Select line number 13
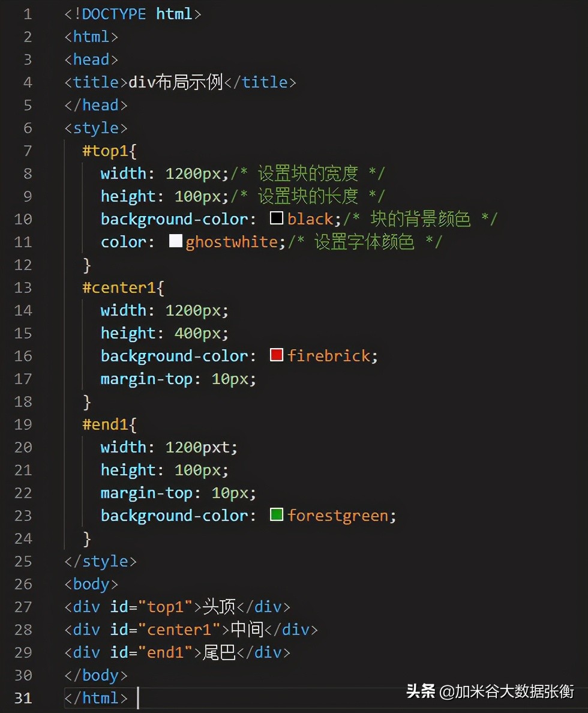Screen dimensions: 588x713 [23, 287]
